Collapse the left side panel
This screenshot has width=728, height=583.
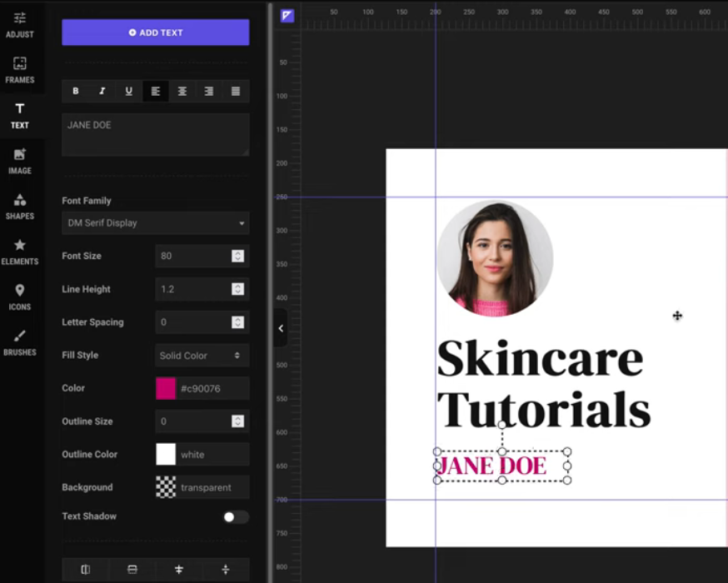pos(281,328)
